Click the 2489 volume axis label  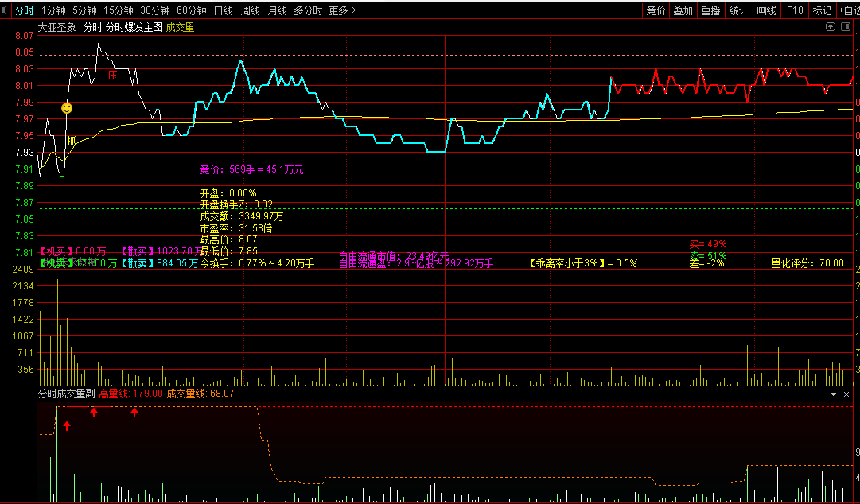click(24, 269)
